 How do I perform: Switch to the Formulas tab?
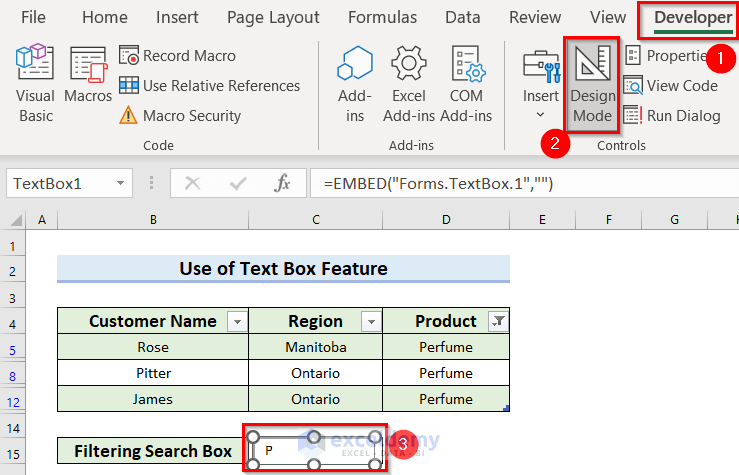click(x=382, y=17)
